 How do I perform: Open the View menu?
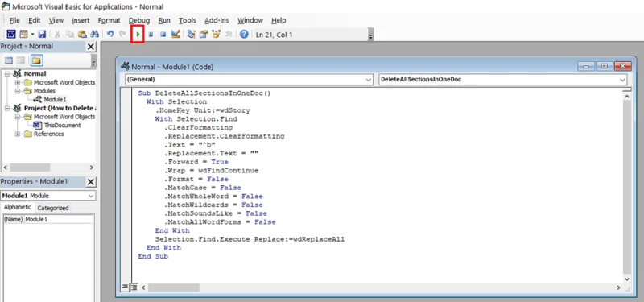click(56, 20)
